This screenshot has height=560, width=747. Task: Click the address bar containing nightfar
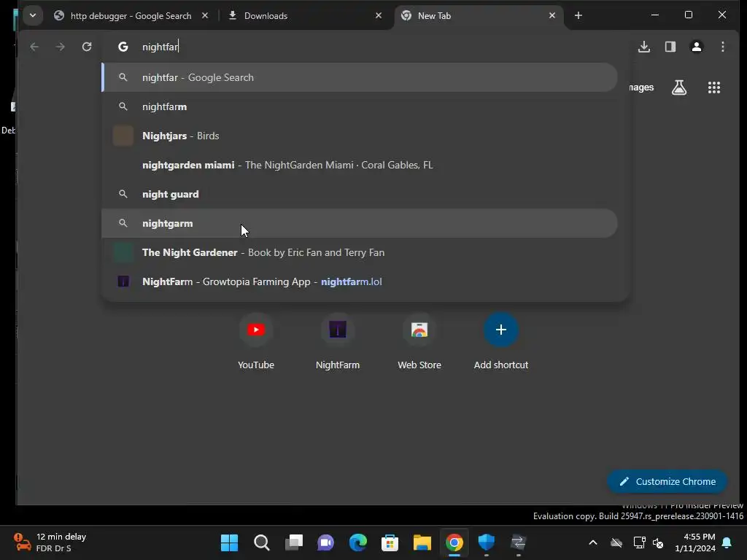tap(367, 47)
